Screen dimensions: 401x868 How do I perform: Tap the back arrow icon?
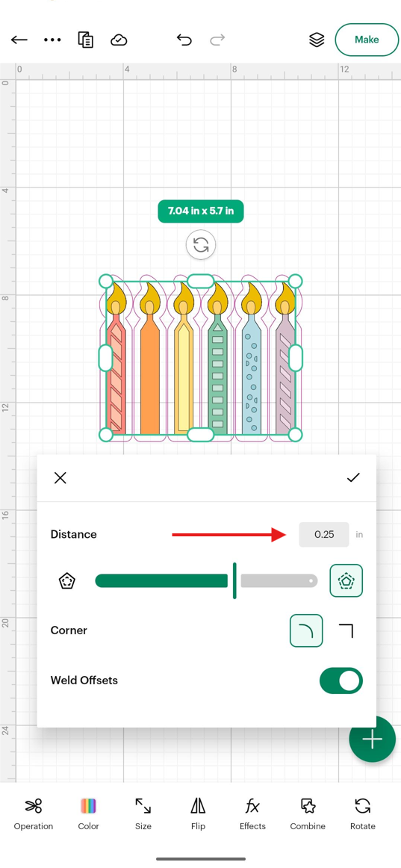pyautogui.click(x=19, y=40)
